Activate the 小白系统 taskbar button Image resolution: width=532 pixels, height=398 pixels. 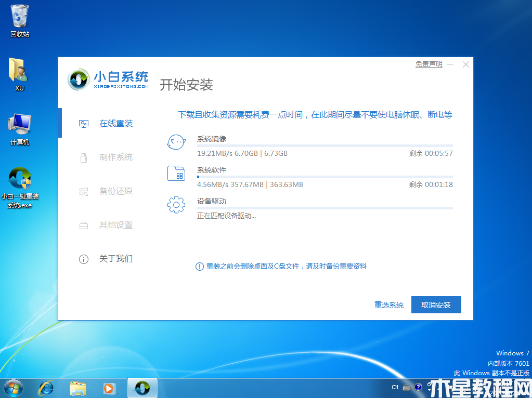click(x=142, y=388)
